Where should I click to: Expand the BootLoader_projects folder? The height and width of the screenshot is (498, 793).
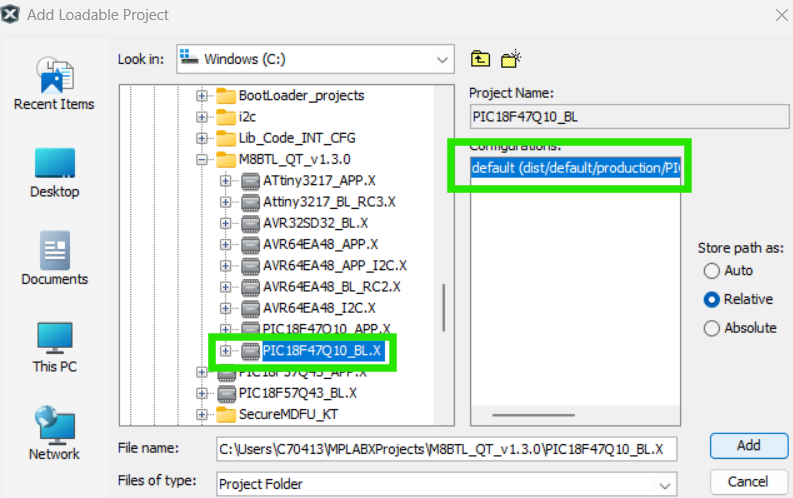(x=202, y=96)
